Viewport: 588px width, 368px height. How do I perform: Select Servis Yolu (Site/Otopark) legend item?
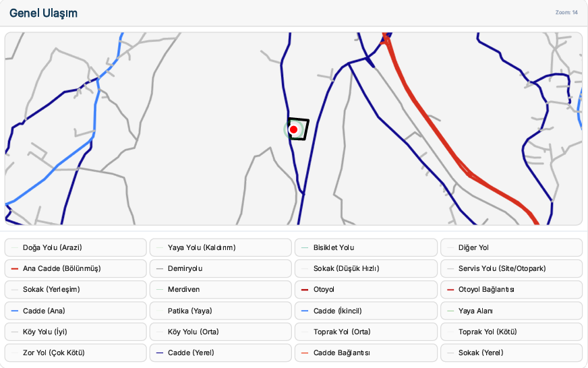512,269
